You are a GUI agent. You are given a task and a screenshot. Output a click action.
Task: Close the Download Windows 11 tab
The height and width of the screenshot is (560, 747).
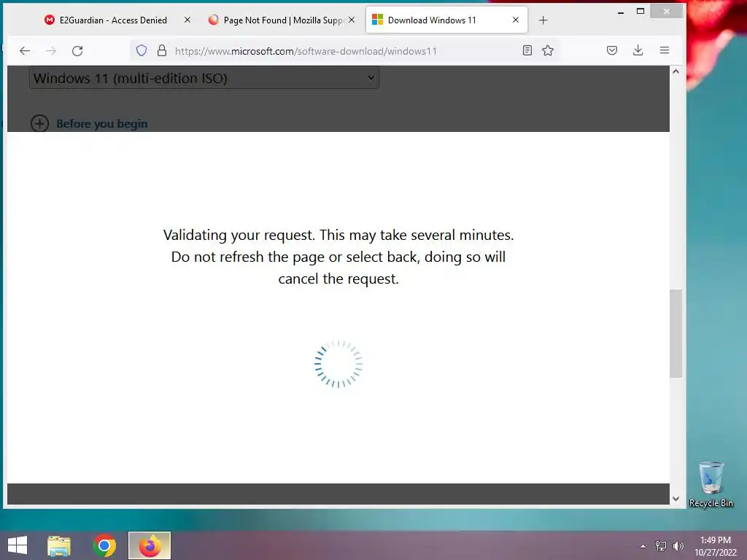[516, 20]
